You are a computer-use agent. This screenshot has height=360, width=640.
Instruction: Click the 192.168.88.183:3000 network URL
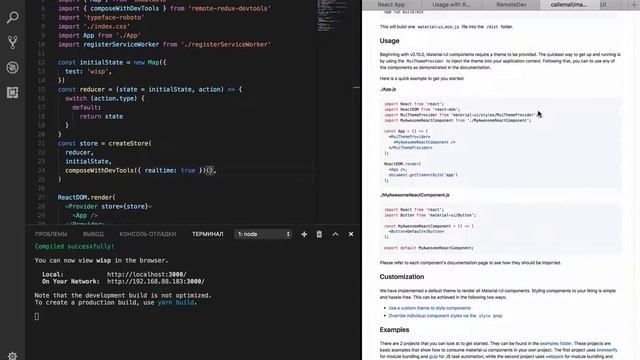pyautogui.click(x=156, y=282)
